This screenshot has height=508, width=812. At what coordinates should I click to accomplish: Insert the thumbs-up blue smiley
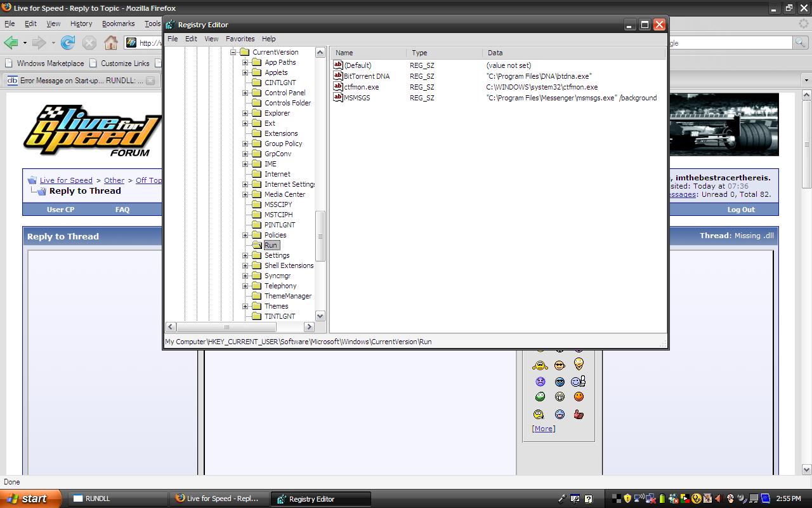click(x=578, y=381)
